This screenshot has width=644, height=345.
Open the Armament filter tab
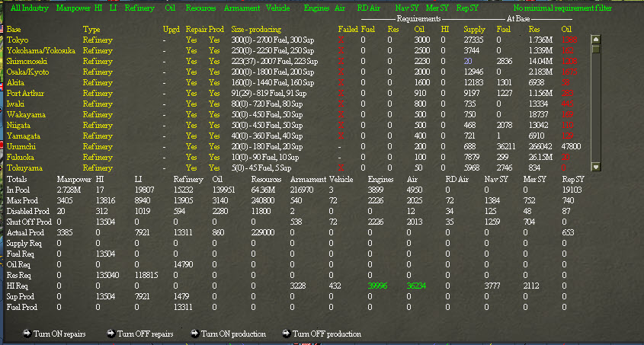(242, 8)
